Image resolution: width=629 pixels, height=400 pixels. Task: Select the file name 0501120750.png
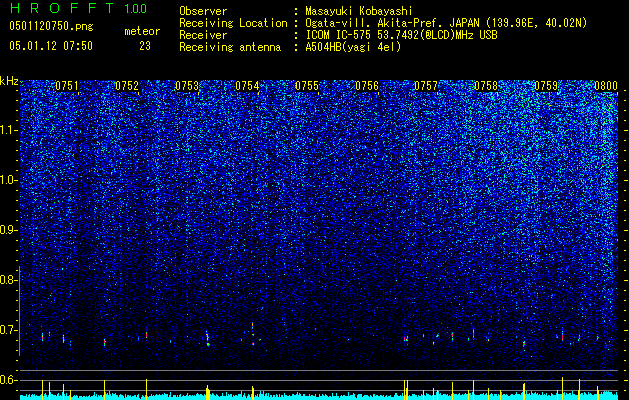(51, 27)
